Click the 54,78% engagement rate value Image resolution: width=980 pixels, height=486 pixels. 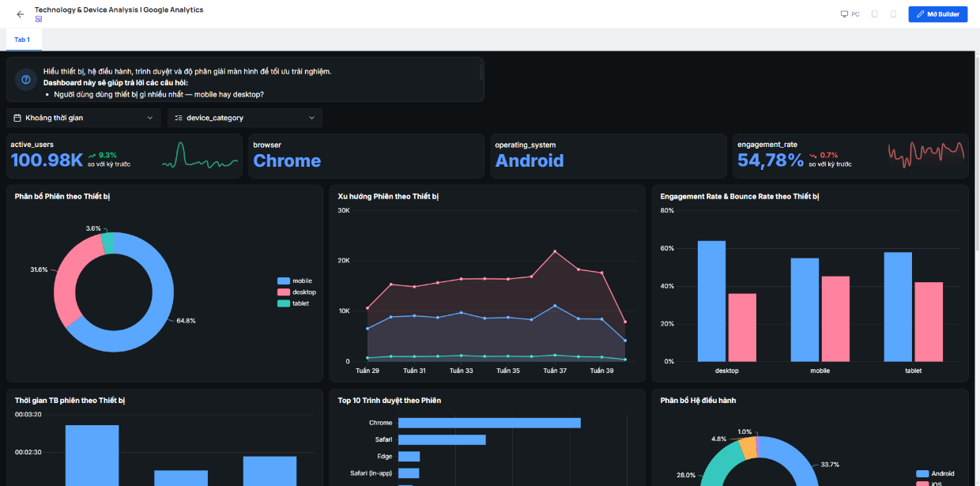[771, 160]
